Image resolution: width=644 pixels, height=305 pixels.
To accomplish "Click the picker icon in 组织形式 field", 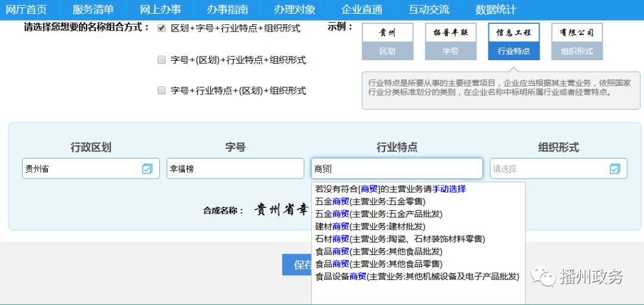I will (x=615, y=169).
